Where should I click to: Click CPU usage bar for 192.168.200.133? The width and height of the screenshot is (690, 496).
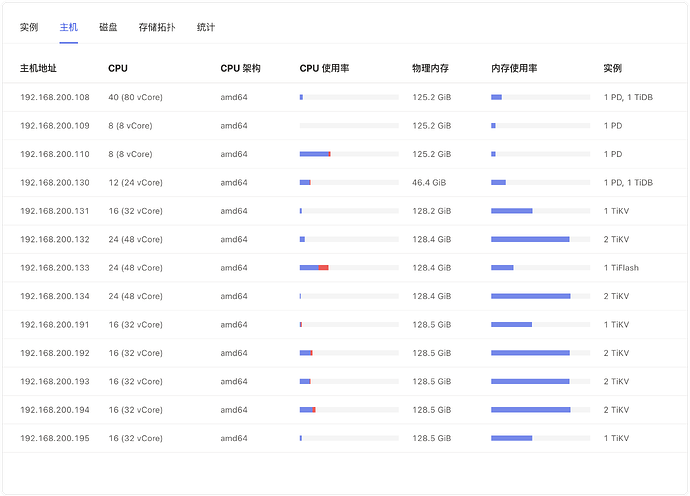click(349, 268)
